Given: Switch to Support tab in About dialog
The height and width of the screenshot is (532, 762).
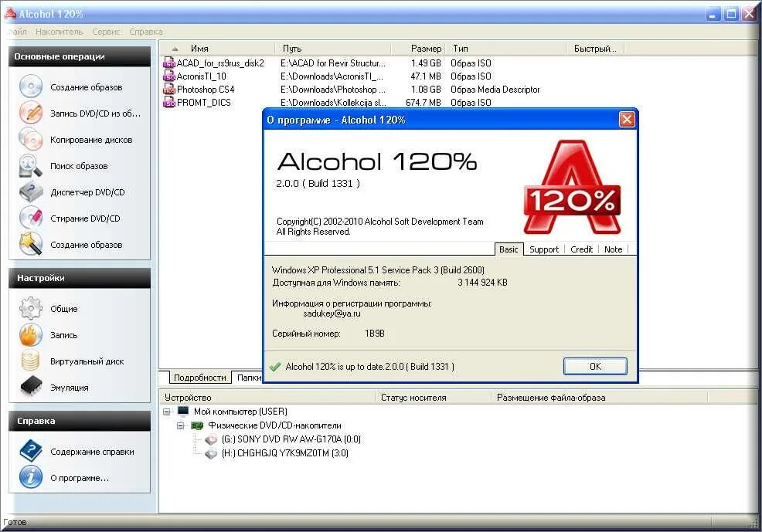Looking at the screenshot, I should [x=544, y=249].
